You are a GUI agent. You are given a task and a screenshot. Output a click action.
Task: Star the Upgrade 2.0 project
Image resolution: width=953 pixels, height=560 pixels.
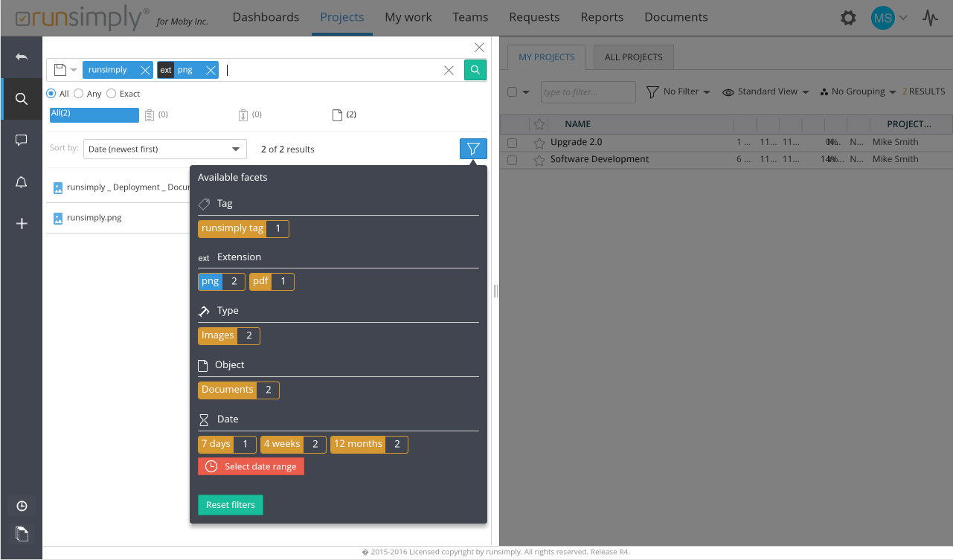click(539, 142)
